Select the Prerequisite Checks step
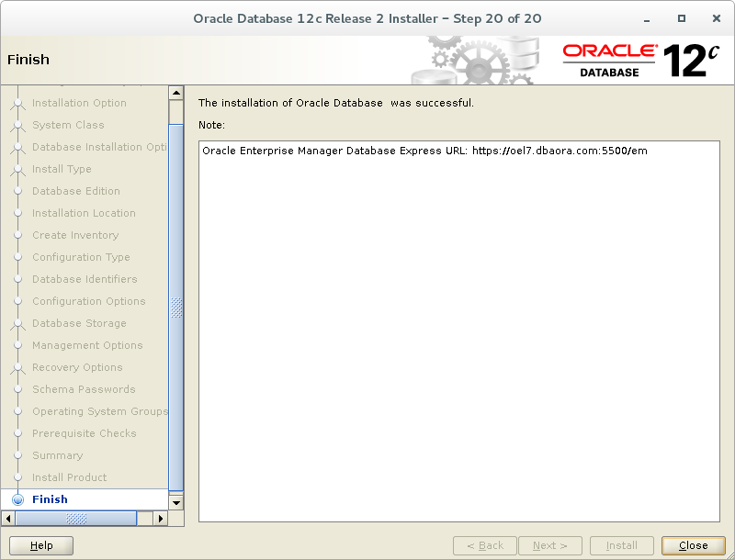 tap(85, 433)
